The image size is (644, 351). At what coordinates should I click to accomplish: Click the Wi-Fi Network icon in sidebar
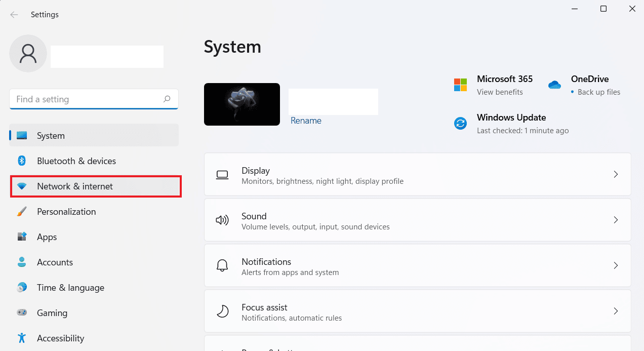click(21, 186)
